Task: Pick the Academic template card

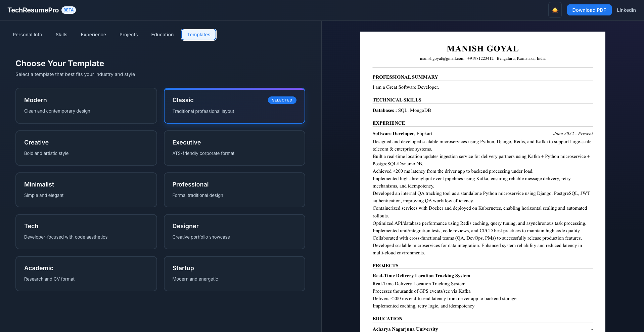Action: pyautogui.click(x=86, y=274)
